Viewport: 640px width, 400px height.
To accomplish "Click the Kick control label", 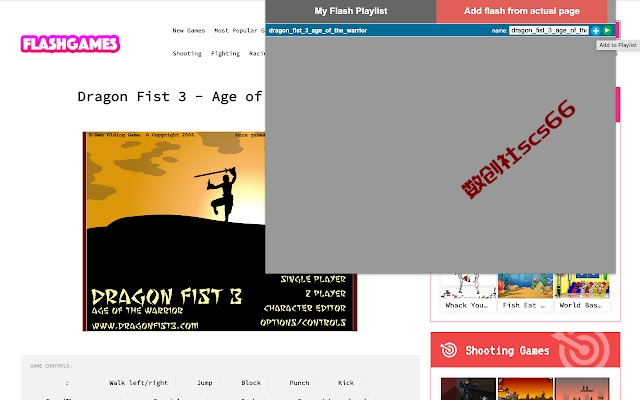I will point(346,383).
